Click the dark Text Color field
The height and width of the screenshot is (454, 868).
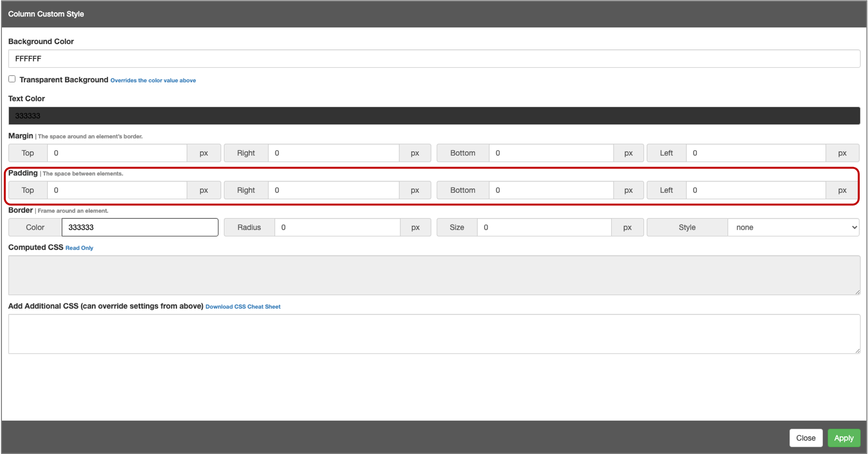tap(434, 116)
